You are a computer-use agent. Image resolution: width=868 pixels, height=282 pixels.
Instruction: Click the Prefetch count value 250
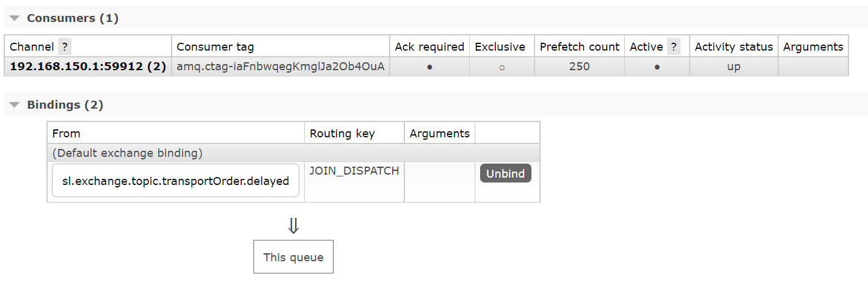pyautogui.click(x=579, y=67)
